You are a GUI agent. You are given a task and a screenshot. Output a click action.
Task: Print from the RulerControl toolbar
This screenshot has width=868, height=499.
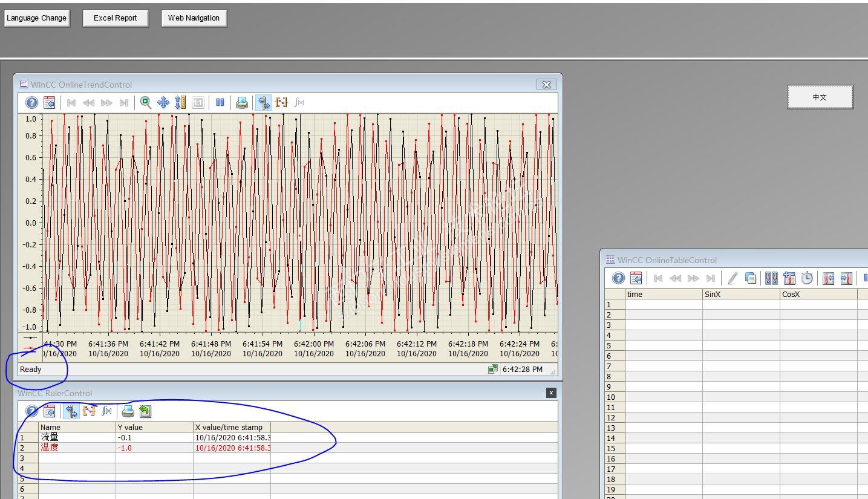[x=128, y=411]
